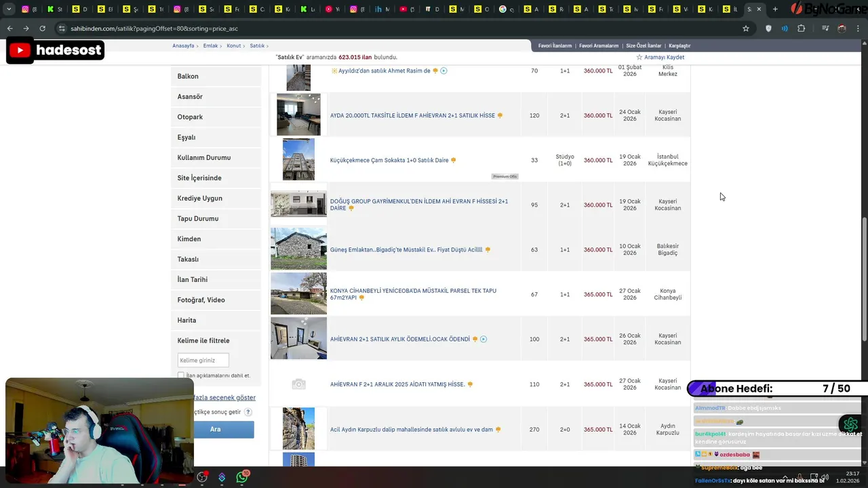
Task: Click the green ChatGPT icon near chat
Action: tap(851, 424)
